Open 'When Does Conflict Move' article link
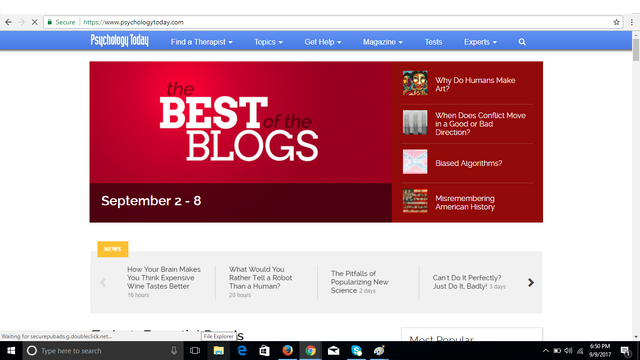 point(480,124)
